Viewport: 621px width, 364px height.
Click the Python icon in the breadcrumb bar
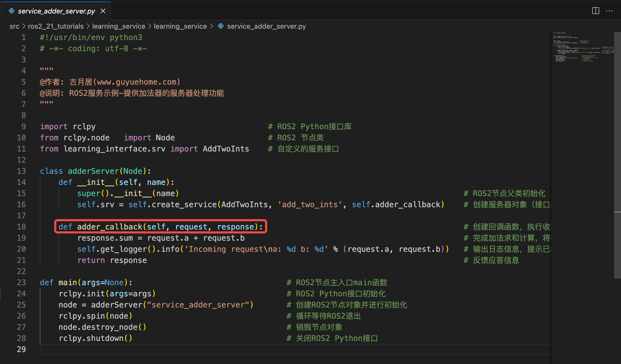tap(221, 26)
